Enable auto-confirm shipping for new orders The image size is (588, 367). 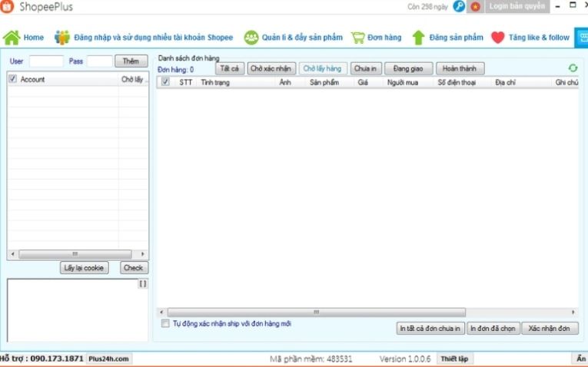pyautogui.click(x=165, y=324)
